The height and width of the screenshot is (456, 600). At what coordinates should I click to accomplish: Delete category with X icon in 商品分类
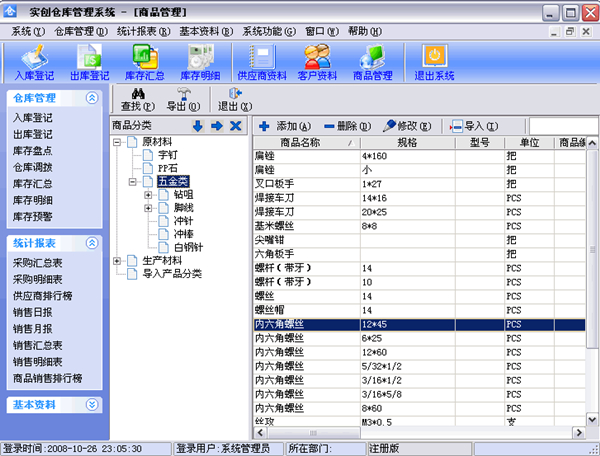coord(235,126)
